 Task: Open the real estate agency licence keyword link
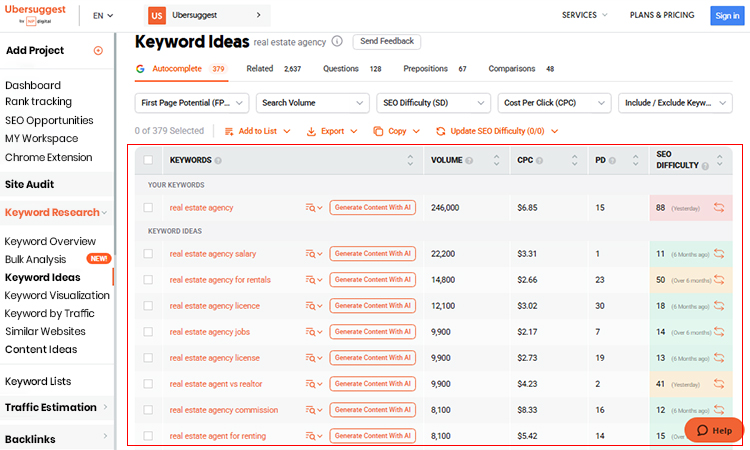click(214, 306)
